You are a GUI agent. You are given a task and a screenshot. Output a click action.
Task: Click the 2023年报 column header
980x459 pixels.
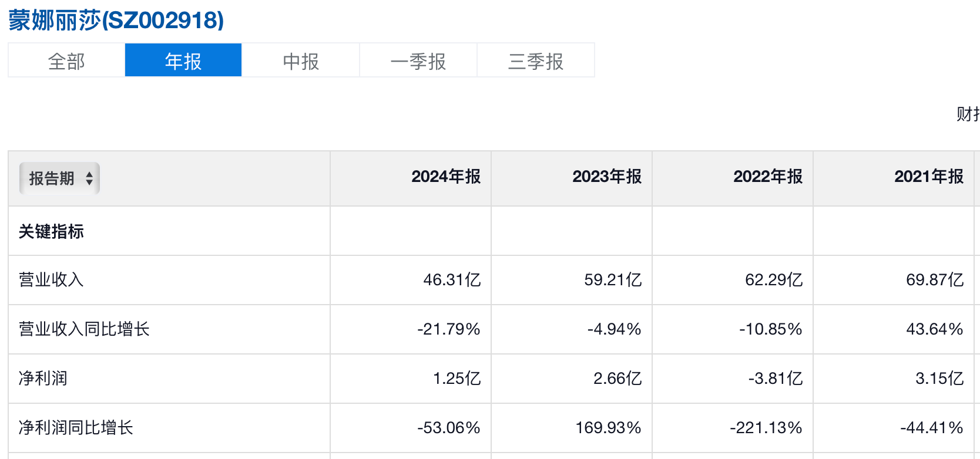[606, 177]
